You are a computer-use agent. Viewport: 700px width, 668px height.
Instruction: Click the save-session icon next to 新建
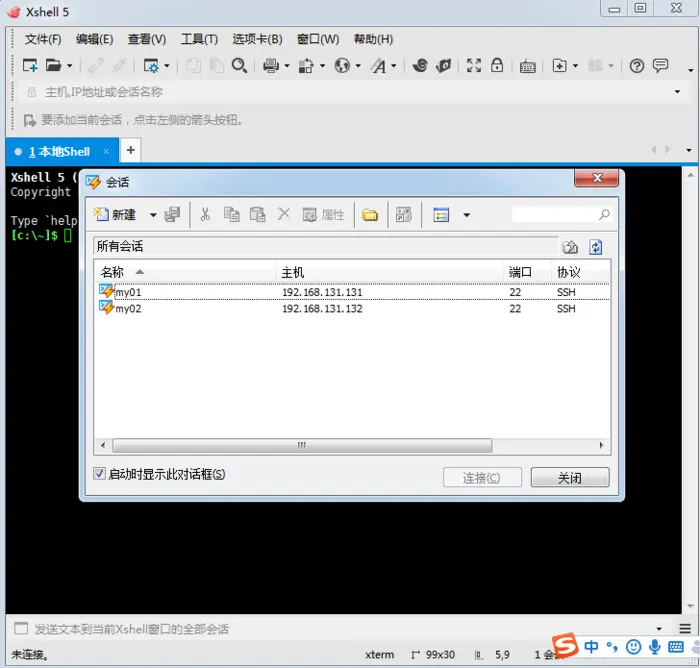click(172, 215)
